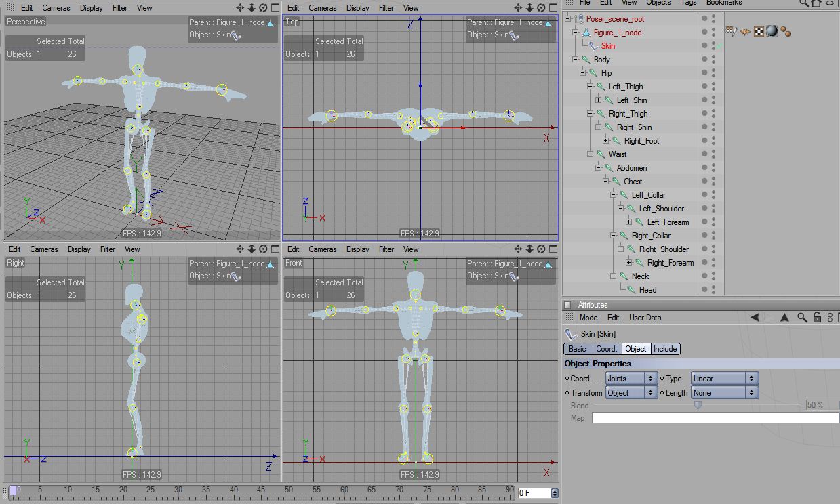Maximize the Front viewport with toggle icon

[x=552, y=249]
